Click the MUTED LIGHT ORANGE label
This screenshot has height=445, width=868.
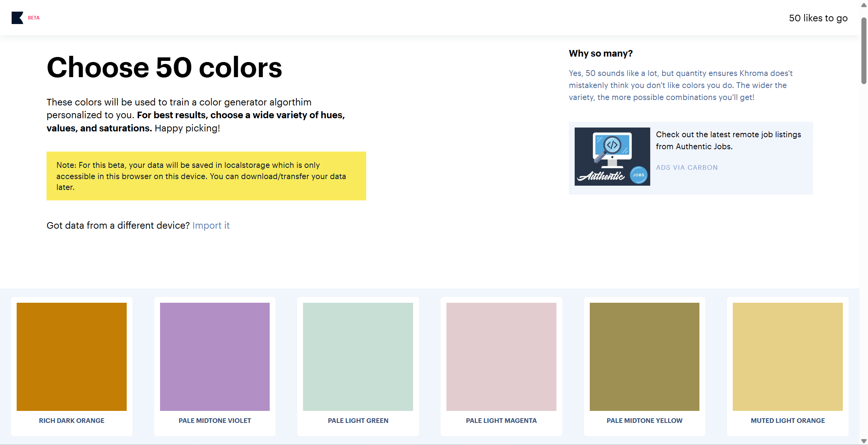[x=787, y=421]
